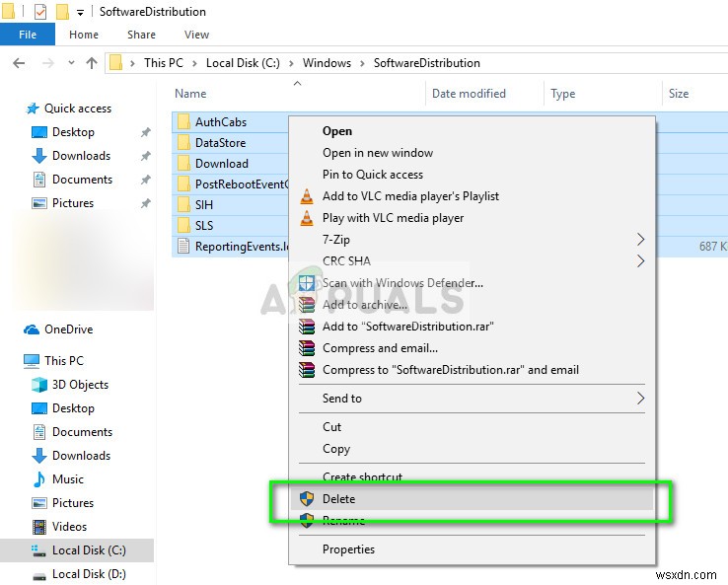Select the AuthCabs folder

[221, 122]
